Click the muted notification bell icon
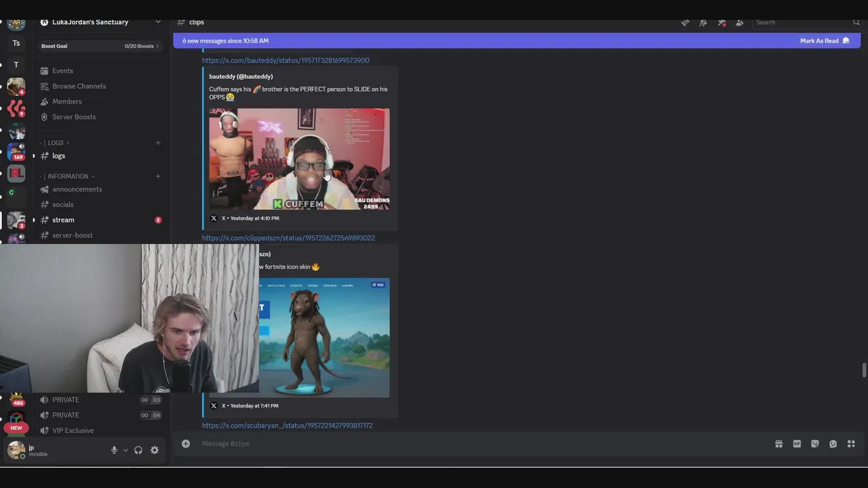This screenshot has width=868, height=488. 703,22
